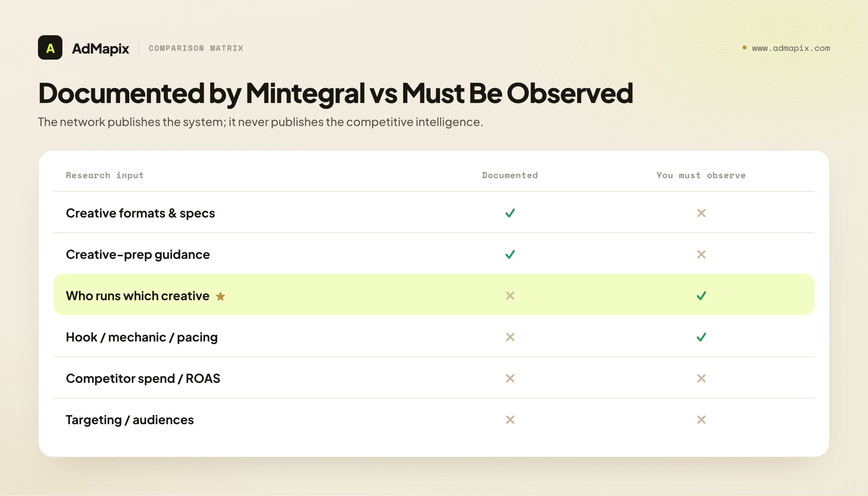Select the Research input column header

[x=105, y=175]
